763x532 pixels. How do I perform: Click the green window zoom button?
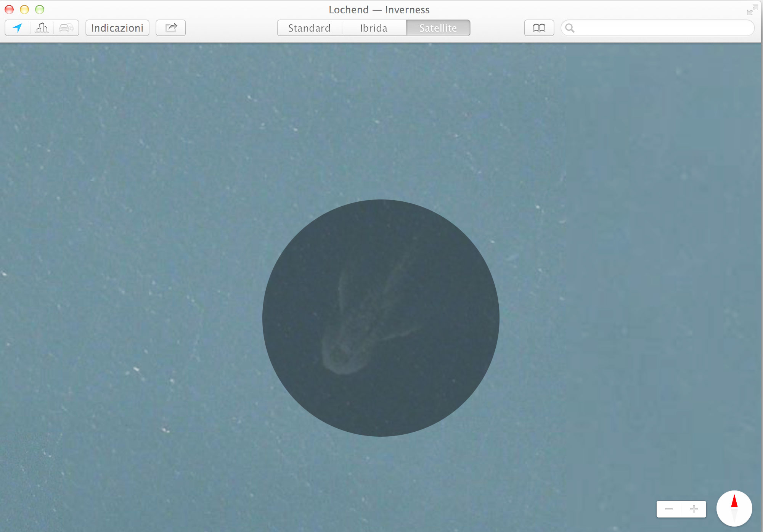coord(40,10)
